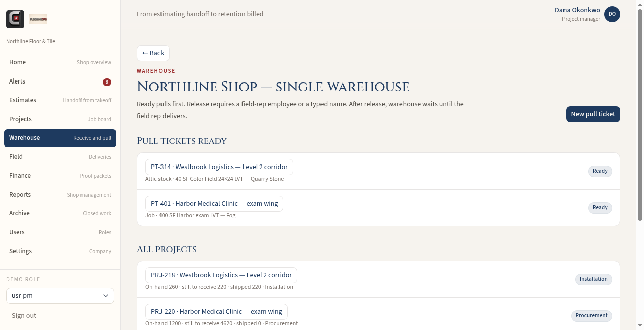Image resolution: width=644 pixels, height=330 pixels.
Task: Click the Dana Okonkwo user name
Action: click(578, 10)
